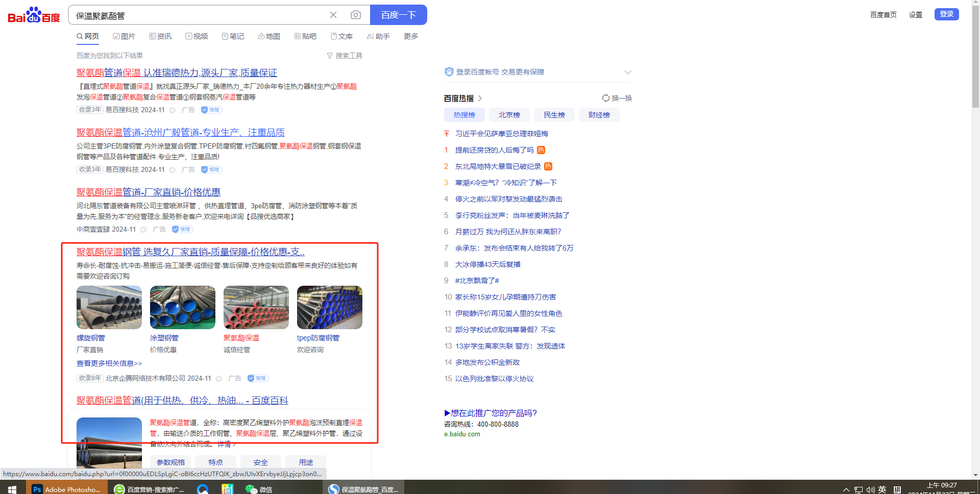This screenshot has width=980, height=494.
Task: Click the network icon in the system tray
Action: 859,490
